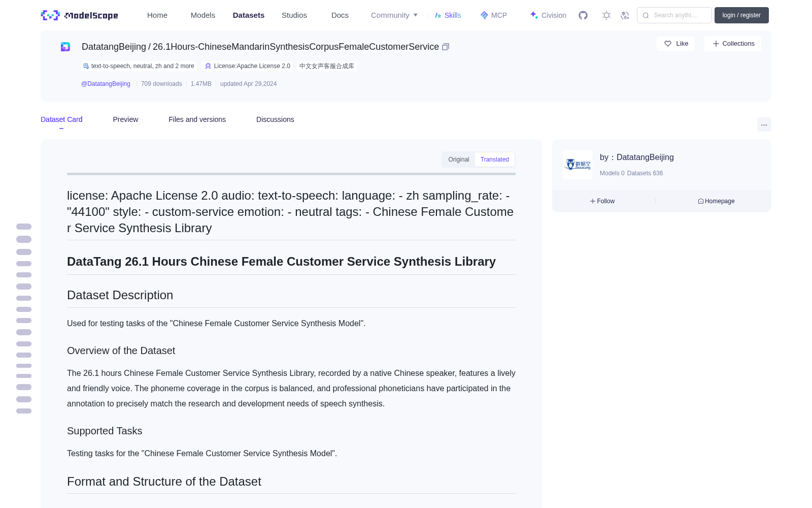Open the MCP page
812x508 pixels.
point(494,15)
